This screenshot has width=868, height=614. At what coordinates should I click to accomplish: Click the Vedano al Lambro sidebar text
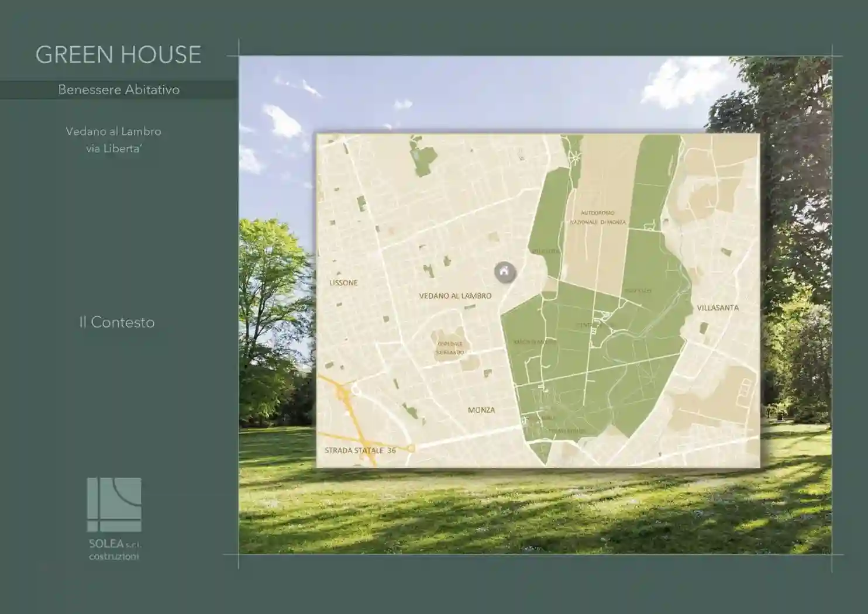113,132
